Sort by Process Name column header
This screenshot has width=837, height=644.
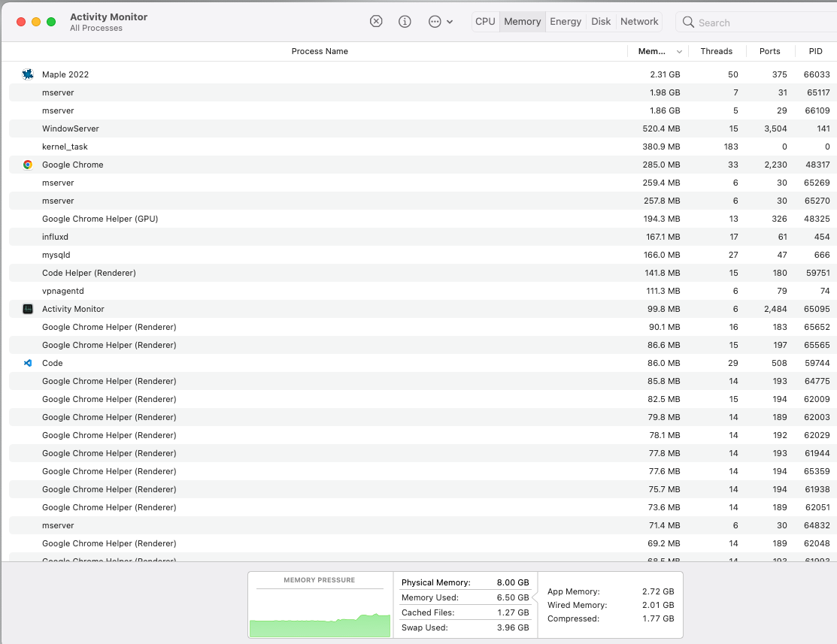click(319, 51)
